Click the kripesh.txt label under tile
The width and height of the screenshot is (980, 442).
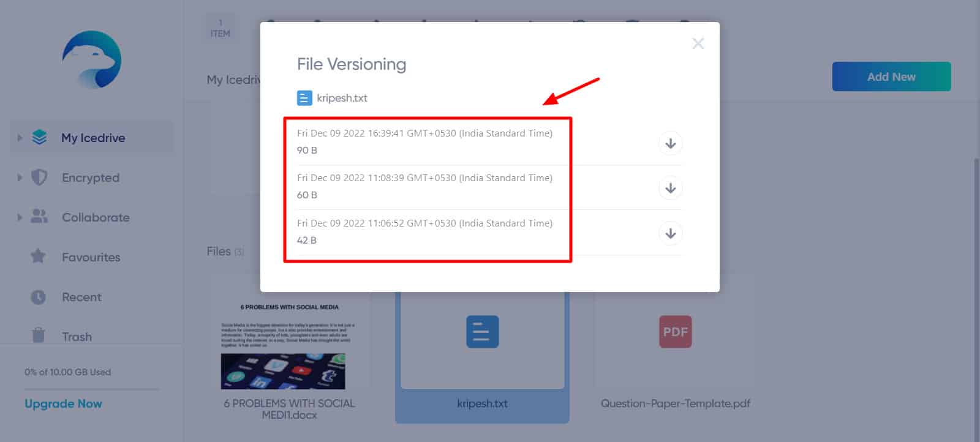[482, 403]
